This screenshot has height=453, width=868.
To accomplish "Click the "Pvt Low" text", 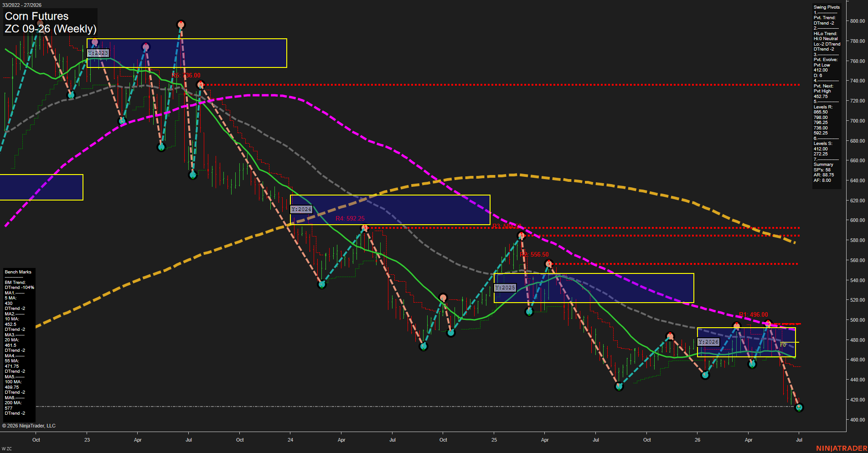I will pos(822,65).
